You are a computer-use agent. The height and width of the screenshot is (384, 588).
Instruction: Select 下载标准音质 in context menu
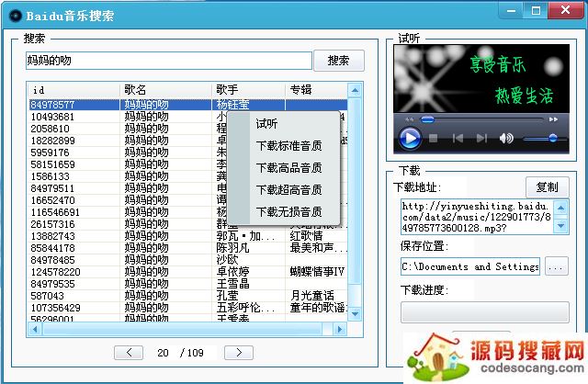pyautogui.click(x=288, y=145)
